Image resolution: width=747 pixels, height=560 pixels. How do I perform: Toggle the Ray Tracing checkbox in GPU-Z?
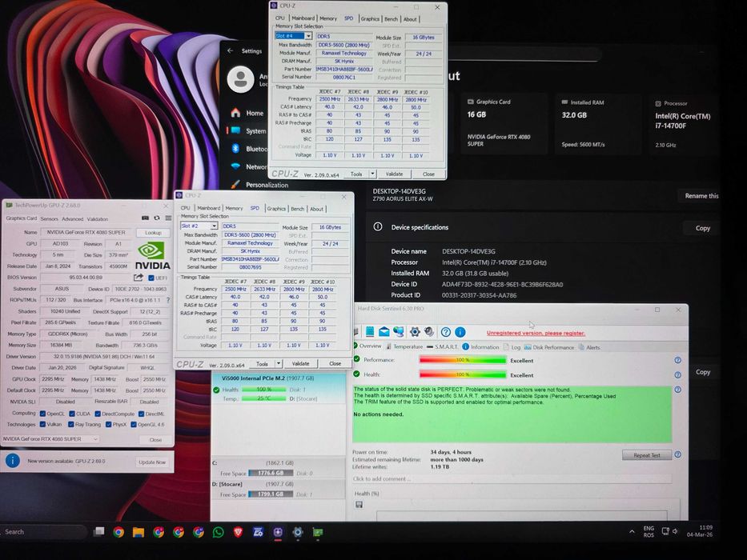(x=71, y=424)
